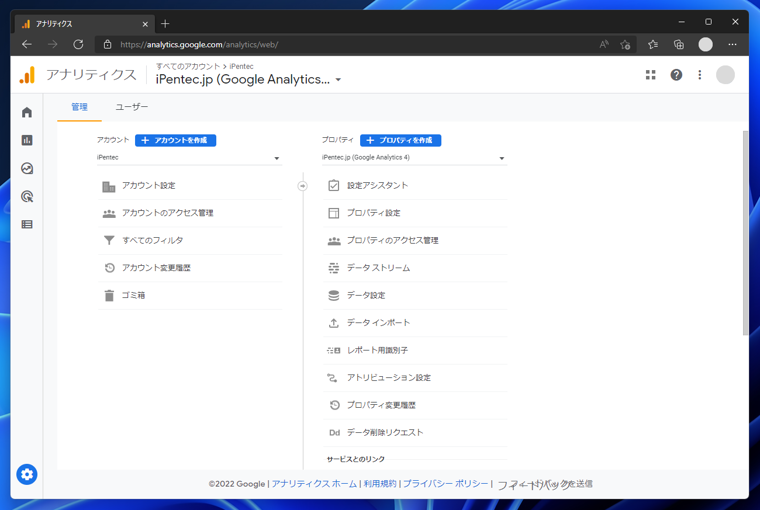Click the browser back arrow
This screenshot has width=760, height=510.
coord(27,45)
